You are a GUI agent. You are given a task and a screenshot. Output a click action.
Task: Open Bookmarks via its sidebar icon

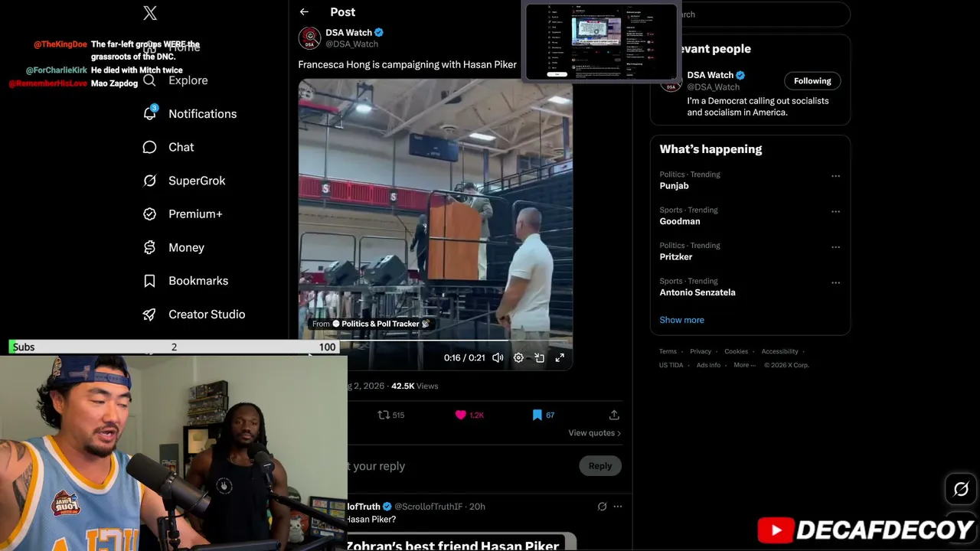coord(149,281)
